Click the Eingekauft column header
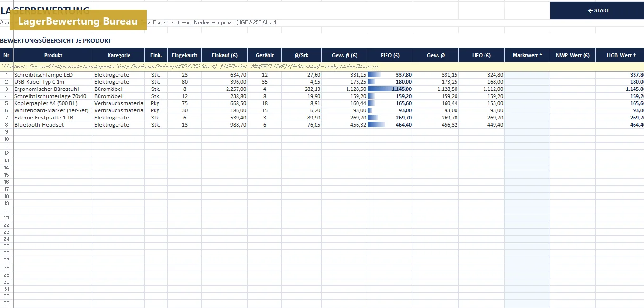The width and height of the screenshot is (644, 308). [185, 55]
